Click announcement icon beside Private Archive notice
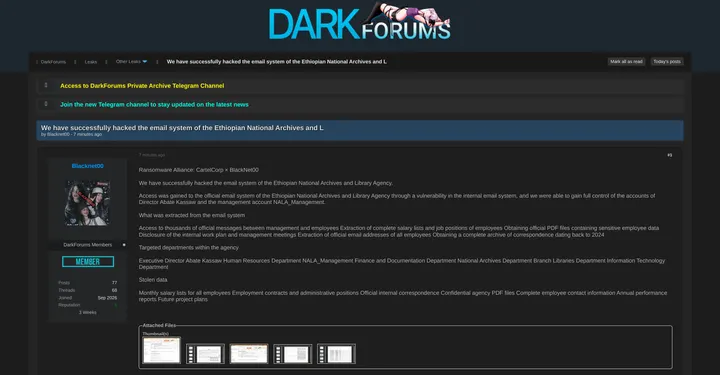 coord(46,85)
